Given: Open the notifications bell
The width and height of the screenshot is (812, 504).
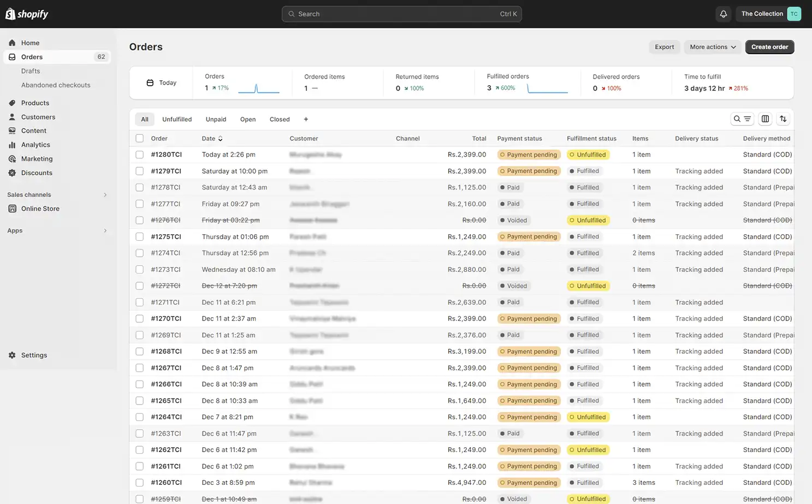Looking at the screenshot, I should point(723,14).
